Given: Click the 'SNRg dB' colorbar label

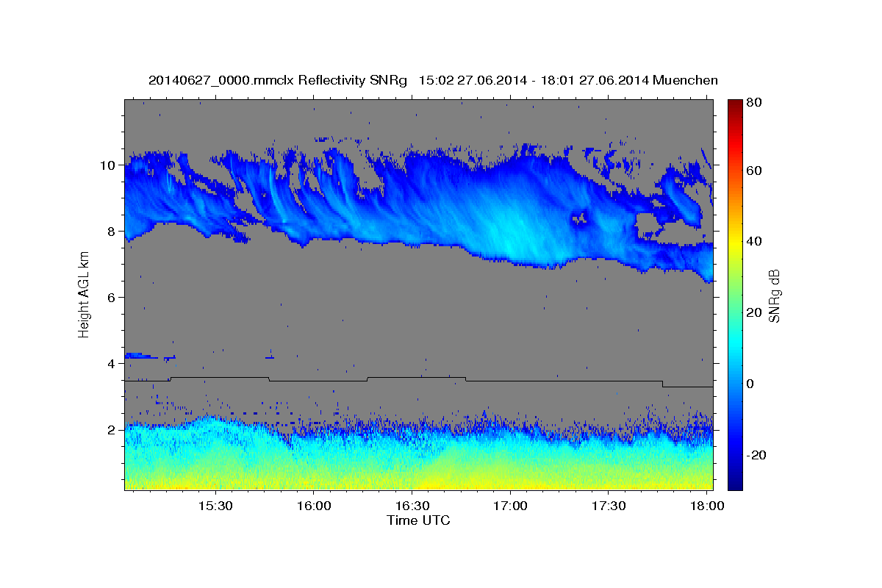Looking at the screenshot, I should click(774, 295).
